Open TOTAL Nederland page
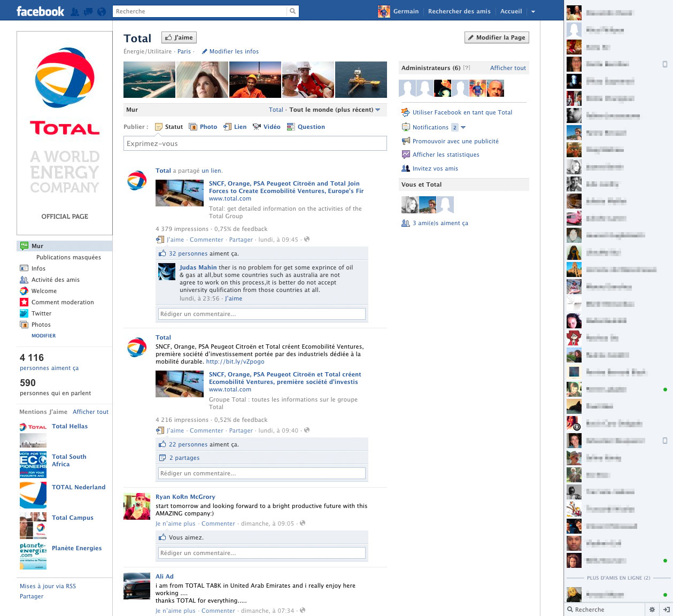Screen dimensions: 673x616 coord(79,487)
